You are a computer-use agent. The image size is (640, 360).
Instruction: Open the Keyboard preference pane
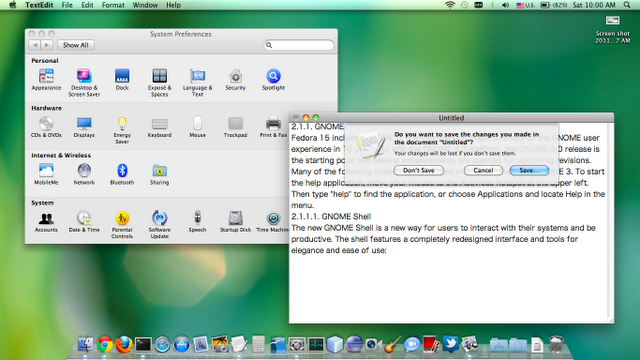[x=160, y=127]
